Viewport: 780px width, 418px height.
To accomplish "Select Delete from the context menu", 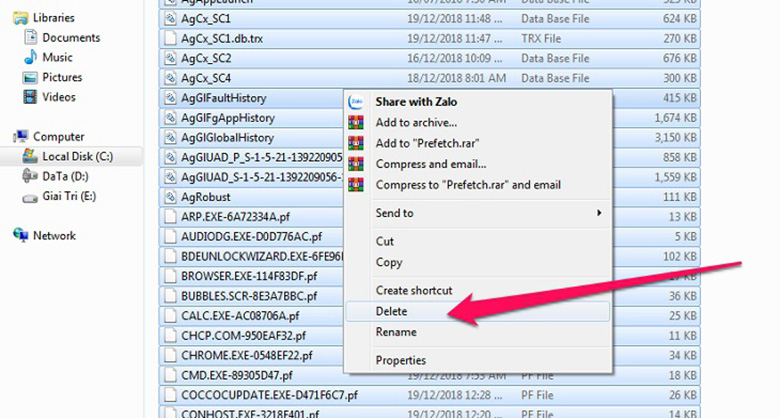I will (391, 311).
